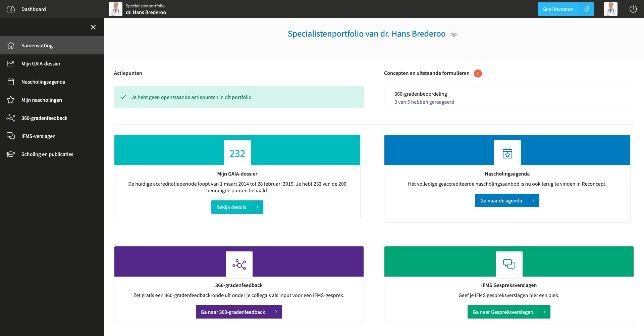Click the Samenvatting home icon
The image size is (644, 336).
pos(11,45)
